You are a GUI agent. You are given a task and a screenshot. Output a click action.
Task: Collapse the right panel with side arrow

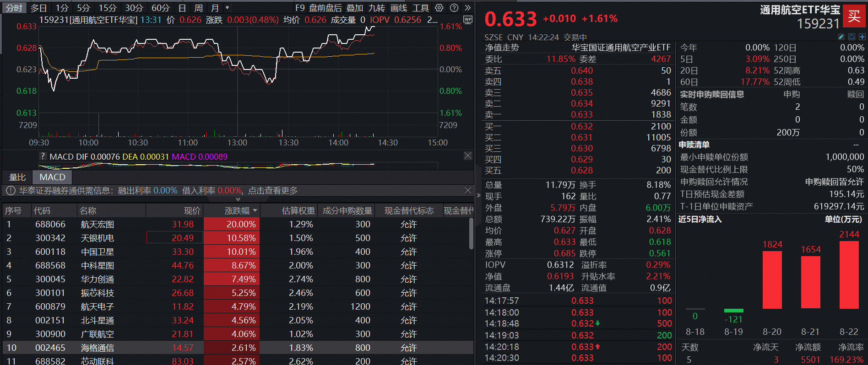point(478,195)
